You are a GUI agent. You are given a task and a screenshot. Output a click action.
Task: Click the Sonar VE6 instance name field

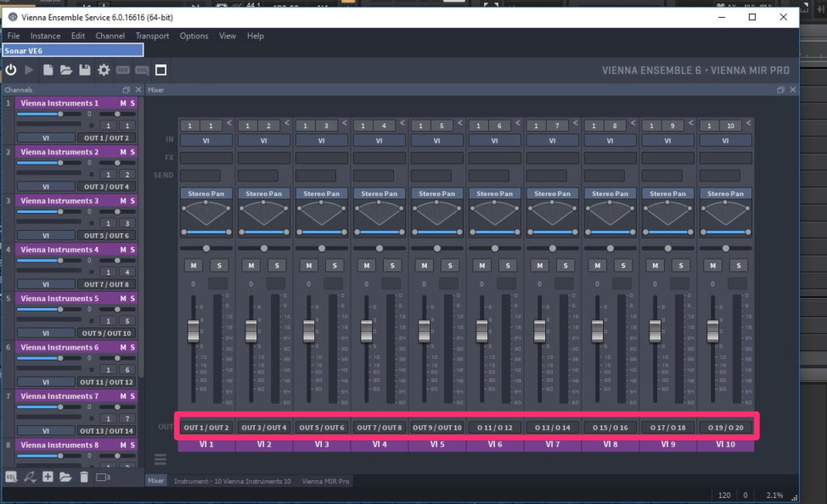point(73,51)
